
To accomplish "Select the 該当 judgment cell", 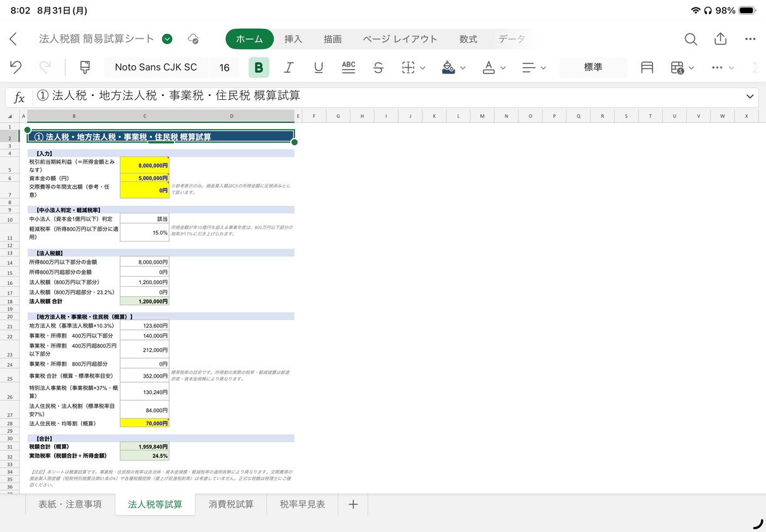I will [x=144, y=219].
